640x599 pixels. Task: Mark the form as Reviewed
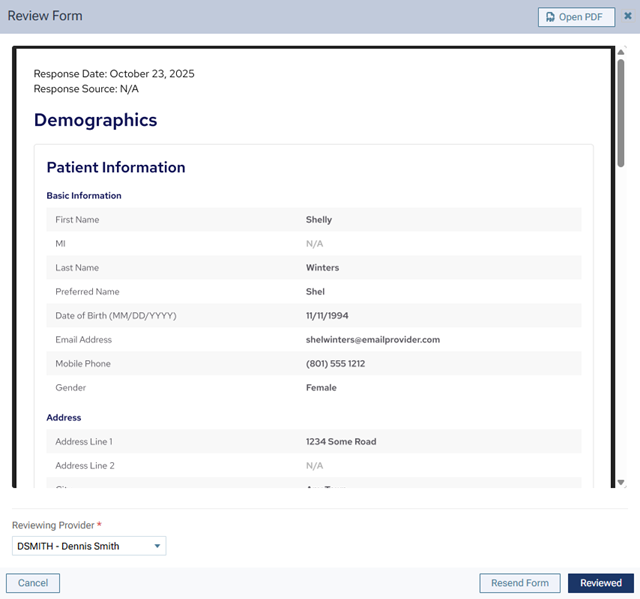click(600, 583)
